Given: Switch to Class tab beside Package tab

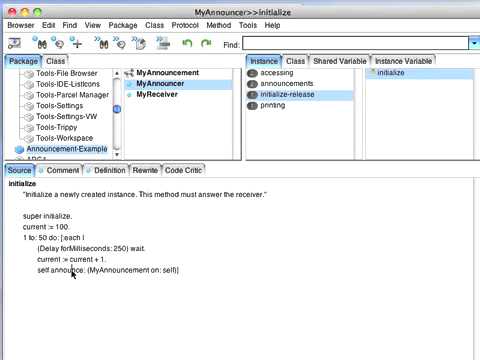Looking at the screenshot, I should 55,61.
